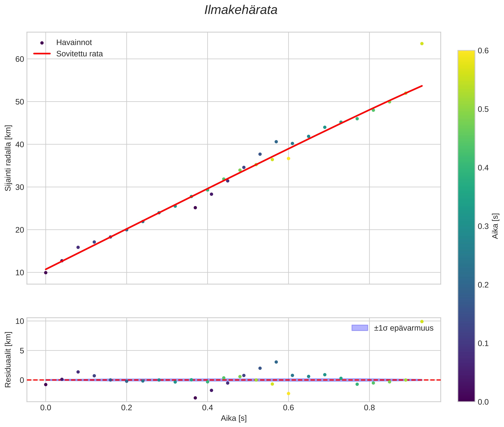Click the lowest residual point below the dashed line
This screenshot has height=427, width=504.
[x=195, y=398]
